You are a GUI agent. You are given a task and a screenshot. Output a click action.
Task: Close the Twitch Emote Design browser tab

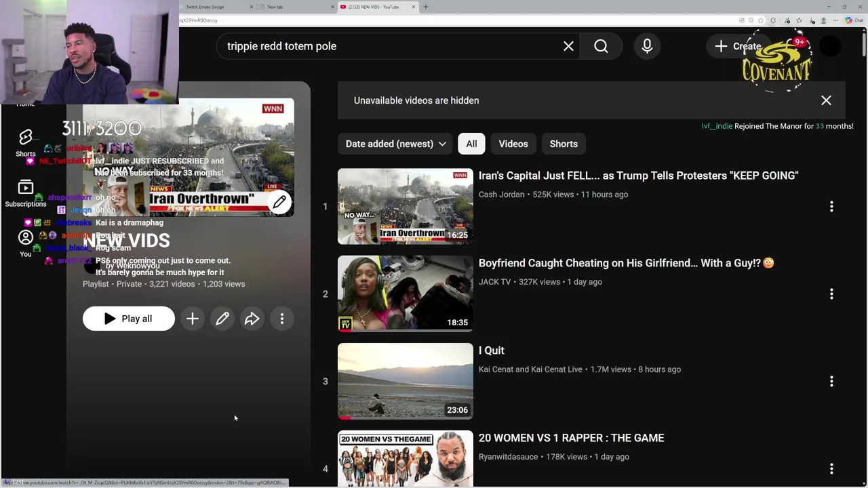(x=252, y=7)
